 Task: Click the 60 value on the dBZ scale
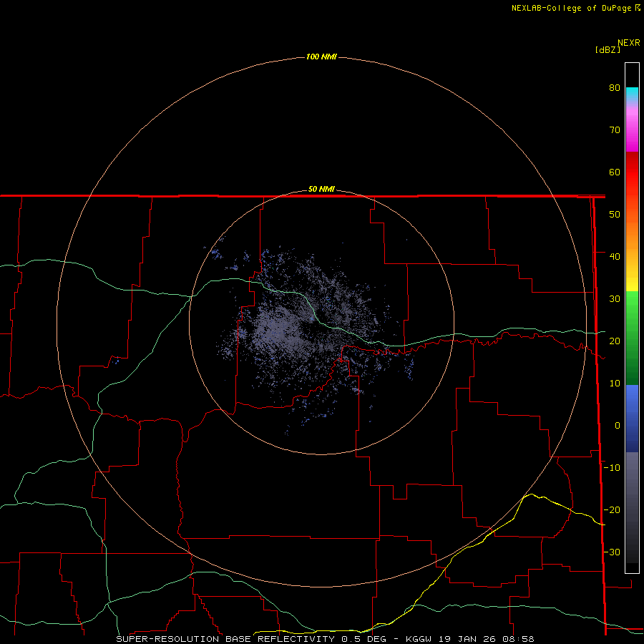(x=615, y=172)
